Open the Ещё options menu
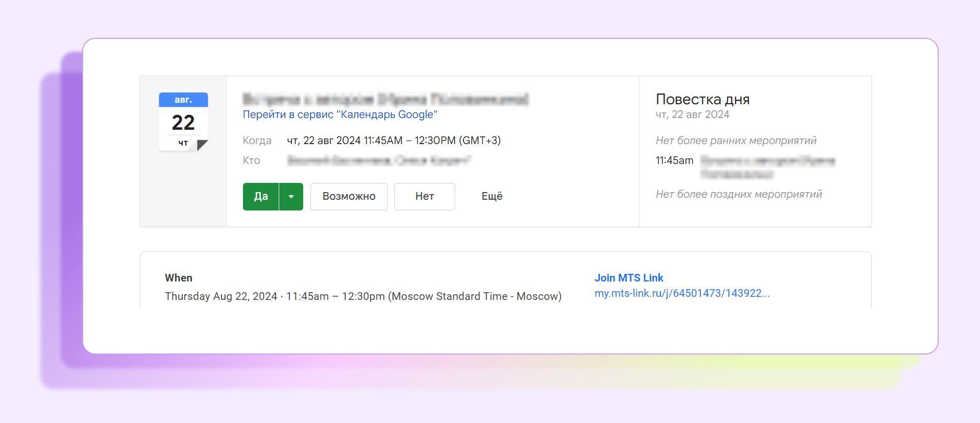980x423 pixels. point(492,197)
